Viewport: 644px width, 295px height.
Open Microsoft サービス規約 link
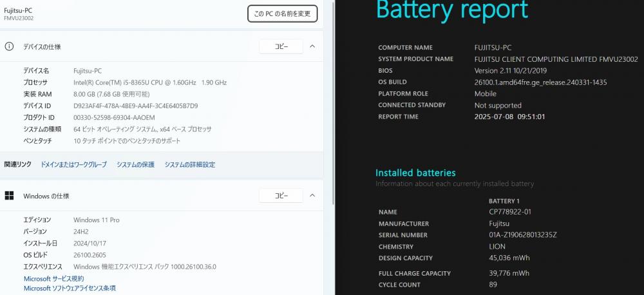click(x=54, y=278)
